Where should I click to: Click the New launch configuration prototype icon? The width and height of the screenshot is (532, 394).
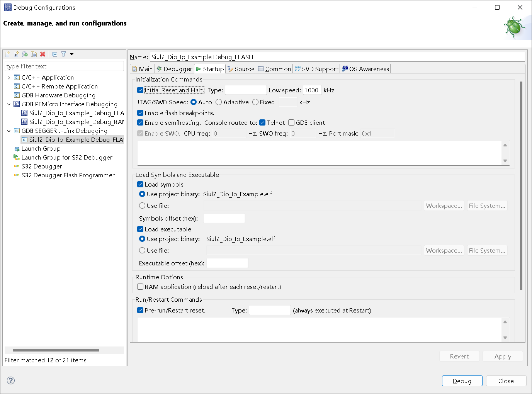pos(16,54)
